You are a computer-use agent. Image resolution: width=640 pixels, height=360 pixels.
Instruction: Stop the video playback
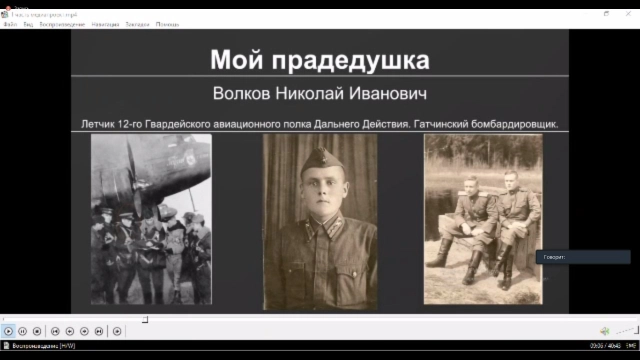click(37, 331)
